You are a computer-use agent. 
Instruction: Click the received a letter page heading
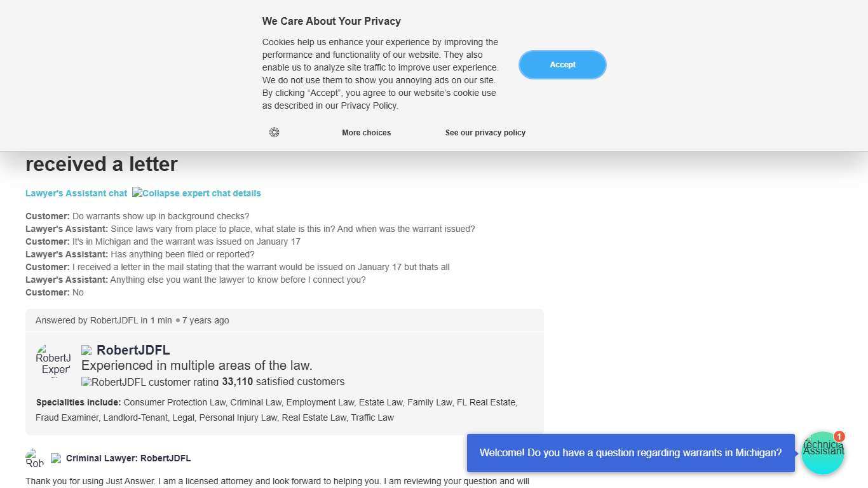pos(102,164)
